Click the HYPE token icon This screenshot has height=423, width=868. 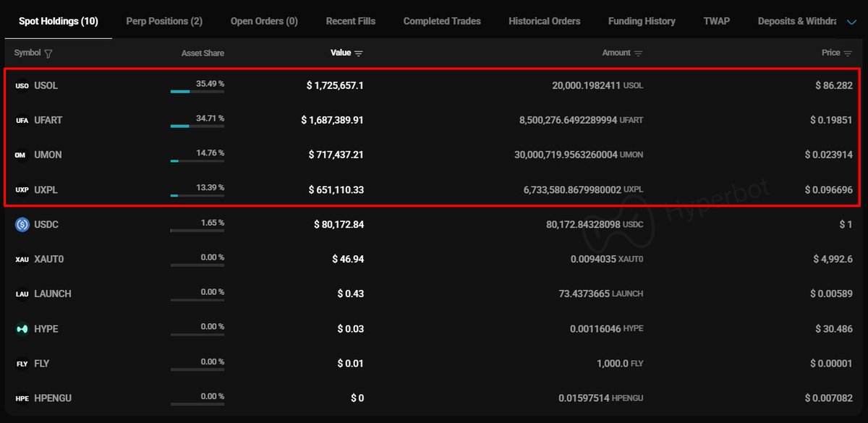pos(22,329)
